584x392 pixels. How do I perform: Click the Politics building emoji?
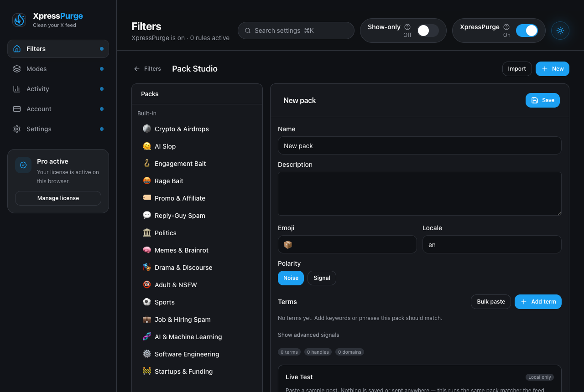(147, 233)
